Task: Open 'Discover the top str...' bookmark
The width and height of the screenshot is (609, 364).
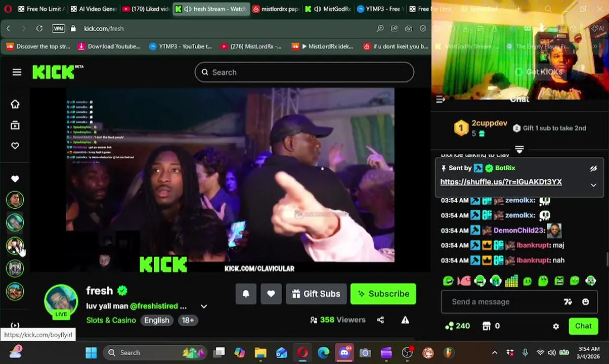Action: 38,47
